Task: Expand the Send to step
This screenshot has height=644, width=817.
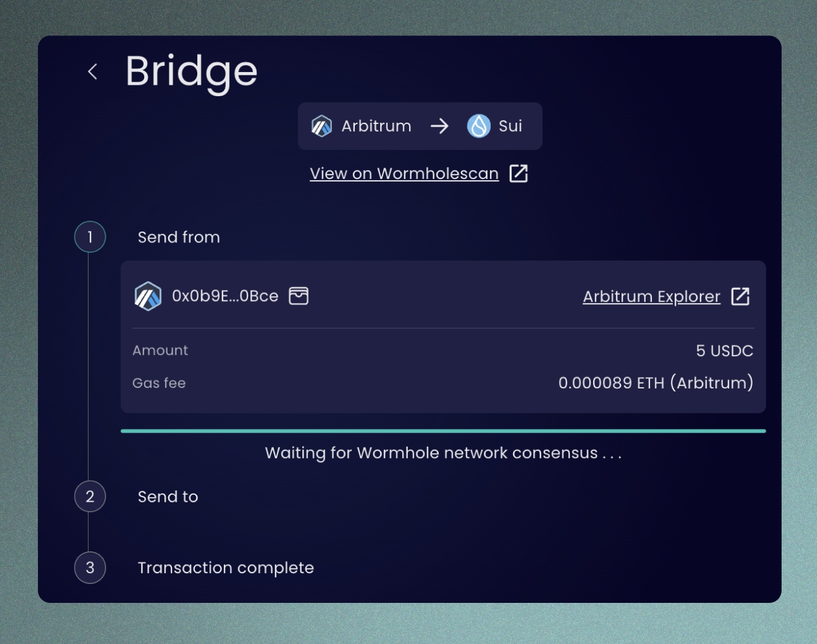Action: click(168, 497)
